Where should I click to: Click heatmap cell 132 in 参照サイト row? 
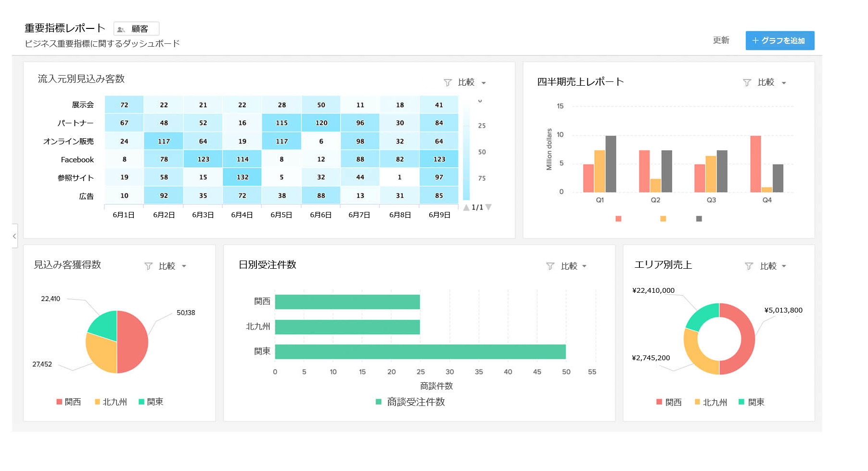[x=243, y=177]
